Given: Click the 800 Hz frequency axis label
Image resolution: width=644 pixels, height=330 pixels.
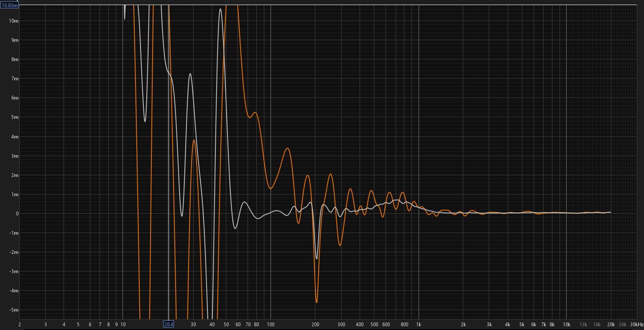Looking at the screenshot, I should pos(404,325).
